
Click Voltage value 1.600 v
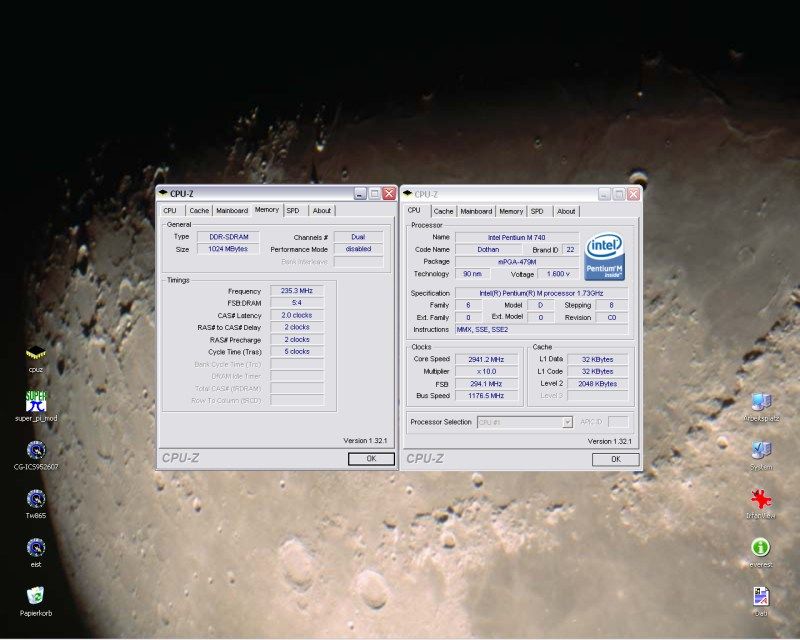tap(558, 274)
